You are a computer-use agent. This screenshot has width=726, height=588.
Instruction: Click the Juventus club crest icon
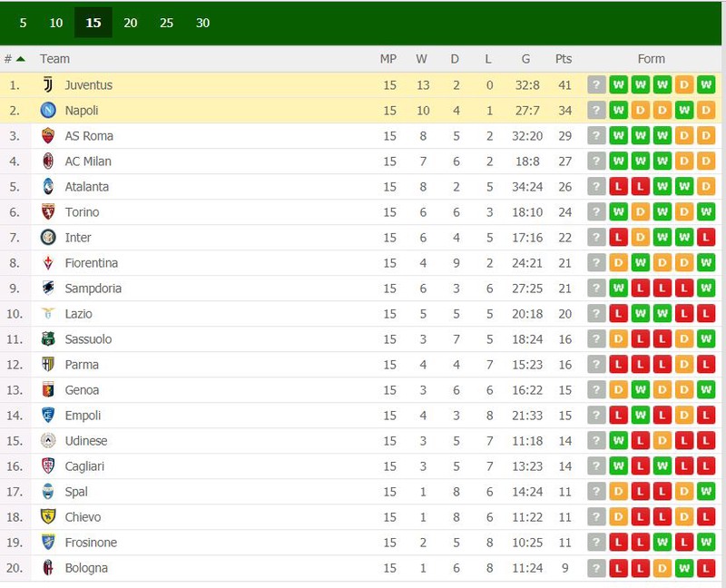pyautogui.click(x=48, y=85)
